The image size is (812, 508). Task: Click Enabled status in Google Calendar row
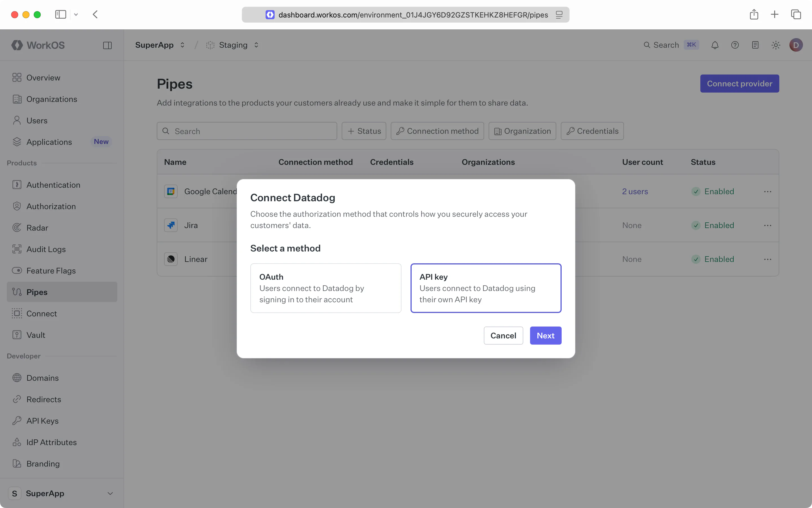(713, 192)
